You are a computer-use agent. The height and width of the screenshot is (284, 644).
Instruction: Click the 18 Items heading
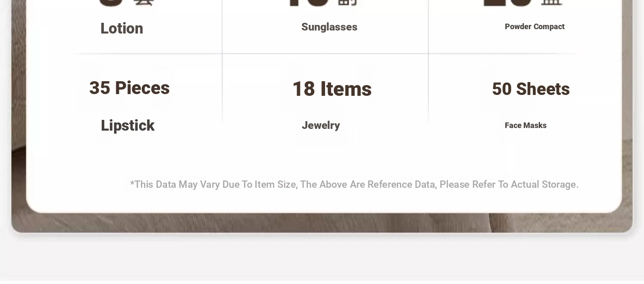[332, 89]
